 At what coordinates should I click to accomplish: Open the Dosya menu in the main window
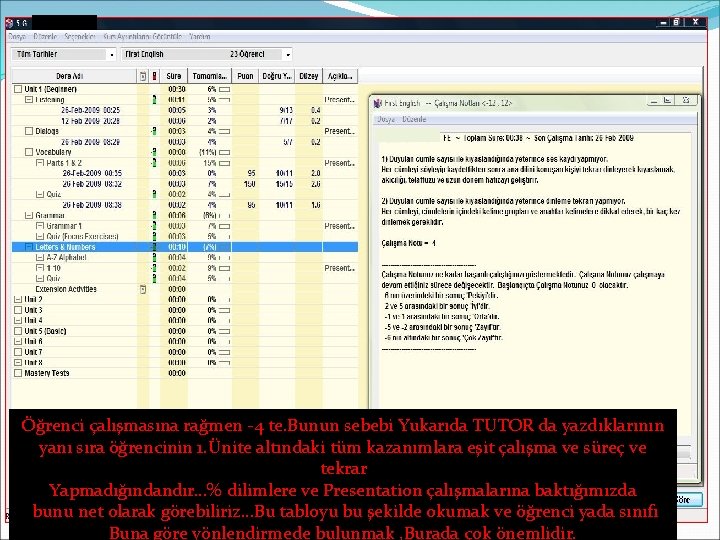17,36
